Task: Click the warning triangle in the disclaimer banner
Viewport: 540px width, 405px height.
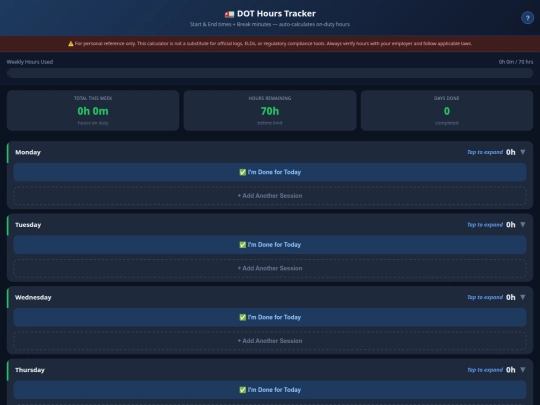Action: coord(71,44)
